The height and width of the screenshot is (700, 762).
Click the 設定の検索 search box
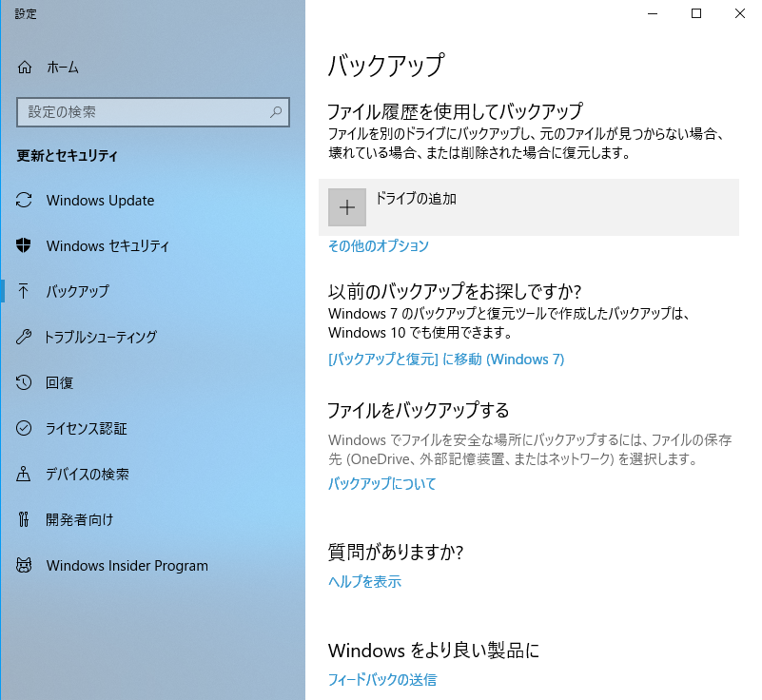click(x=143, y=112)
